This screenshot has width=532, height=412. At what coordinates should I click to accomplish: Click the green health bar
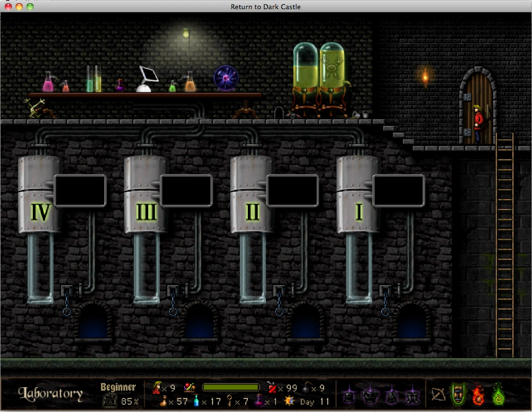232,387
